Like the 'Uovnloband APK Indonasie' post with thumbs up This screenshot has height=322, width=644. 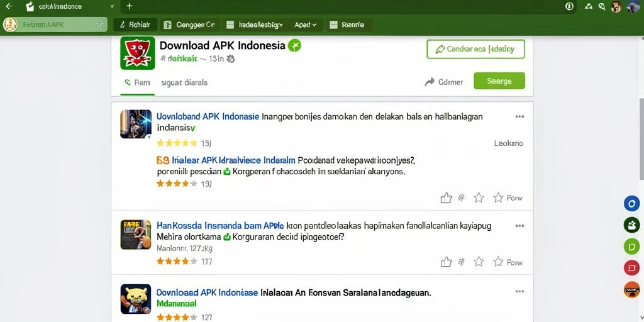point(446,198)
